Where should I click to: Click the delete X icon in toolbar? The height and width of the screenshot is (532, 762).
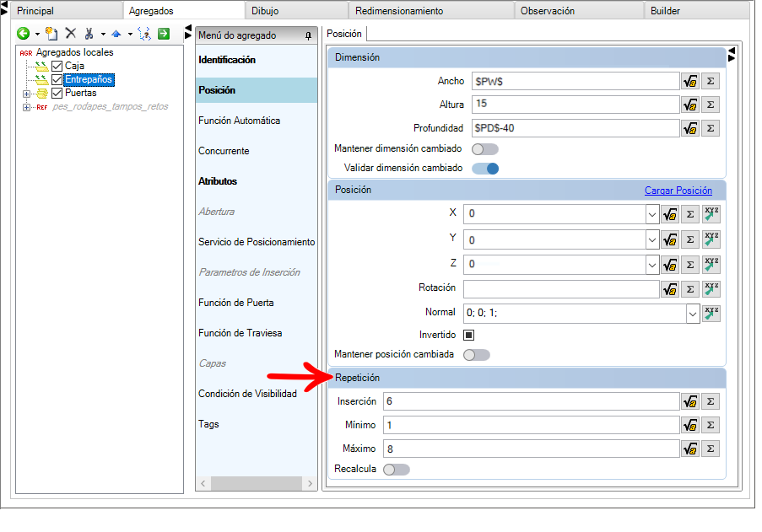[x=71, y=33]
